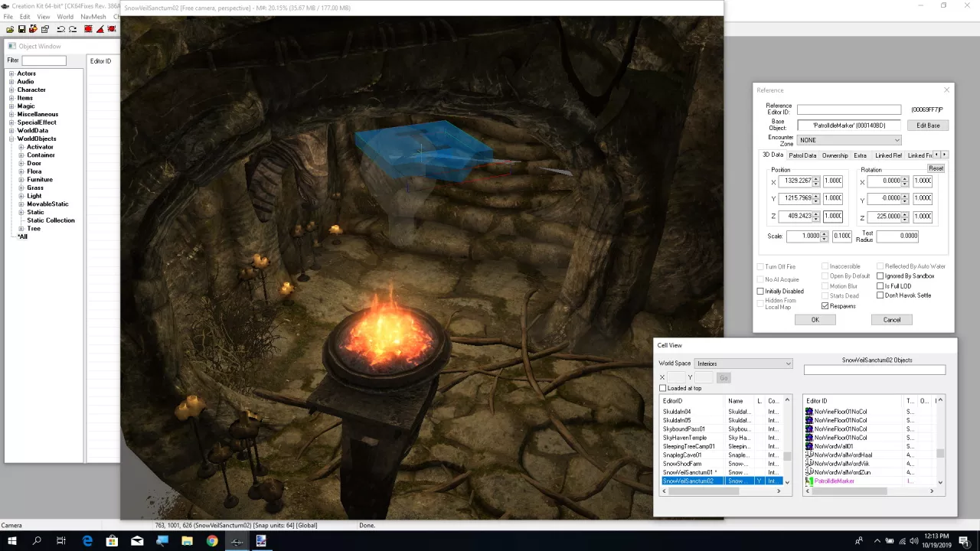Open Task View on taskbar
Screen dimensions: 980x551
[x=61, y=541]
